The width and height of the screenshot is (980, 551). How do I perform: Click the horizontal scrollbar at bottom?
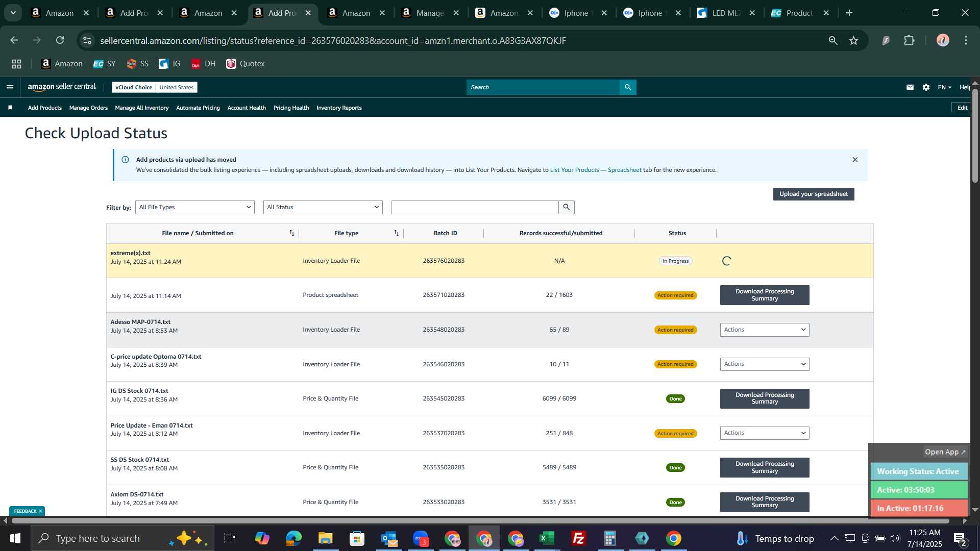click(480, 521)
